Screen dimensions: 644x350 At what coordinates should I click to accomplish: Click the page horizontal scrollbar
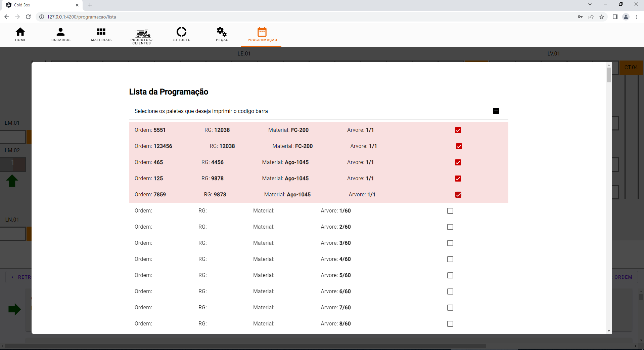246,346
